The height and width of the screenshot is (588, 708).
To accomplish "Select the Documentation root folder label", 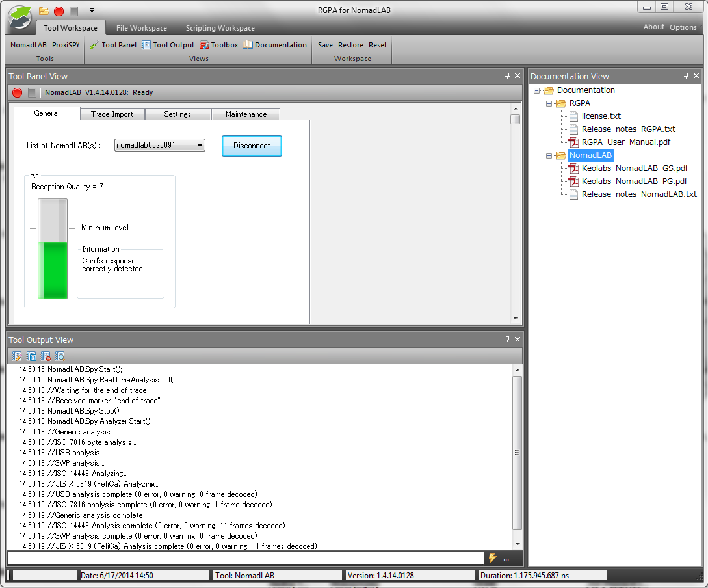I will pos(586,90).
